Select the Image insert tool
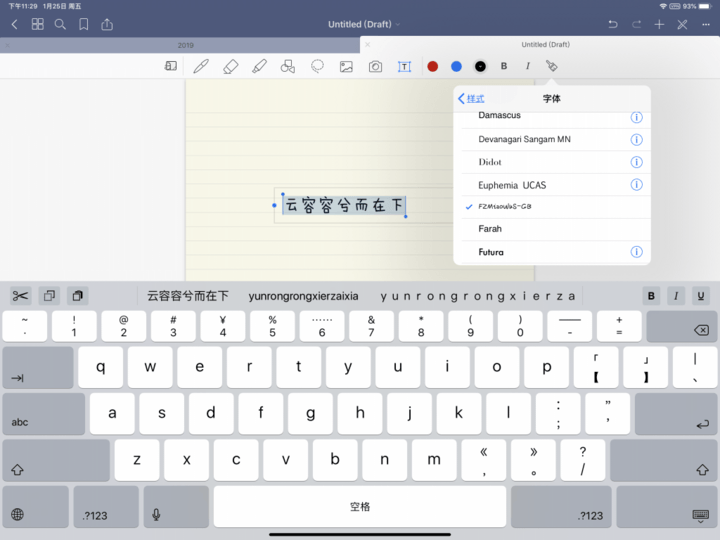Viewport: 720px width, 540px height. [x=346, y=67]
